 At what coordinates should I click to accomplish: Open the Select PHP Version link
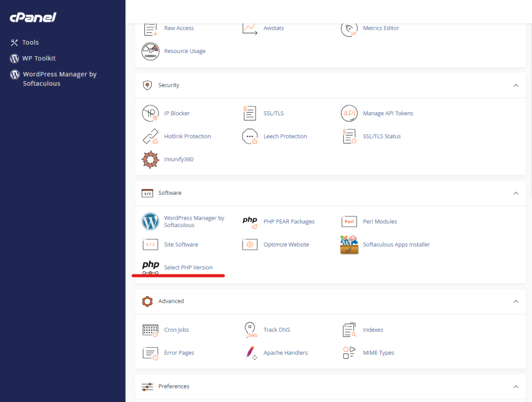point(188,267)
